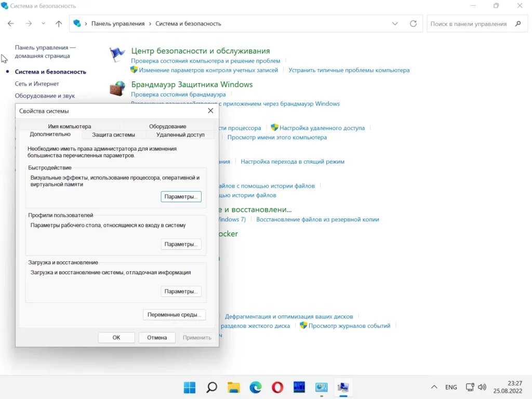Open File Explorer from the taskbar
The height and width of the screenshot is (399, 532).
(234, 387)
